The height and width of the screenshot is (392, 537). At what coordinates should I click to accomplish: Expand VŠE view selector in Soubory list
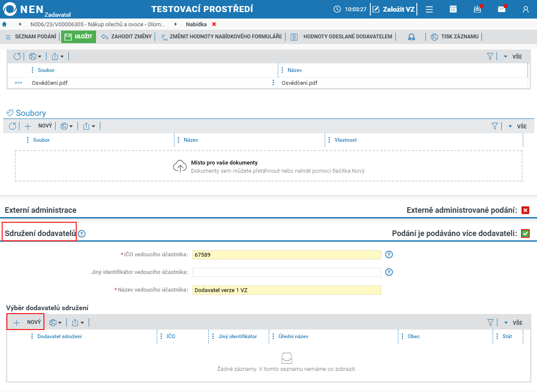518,126
